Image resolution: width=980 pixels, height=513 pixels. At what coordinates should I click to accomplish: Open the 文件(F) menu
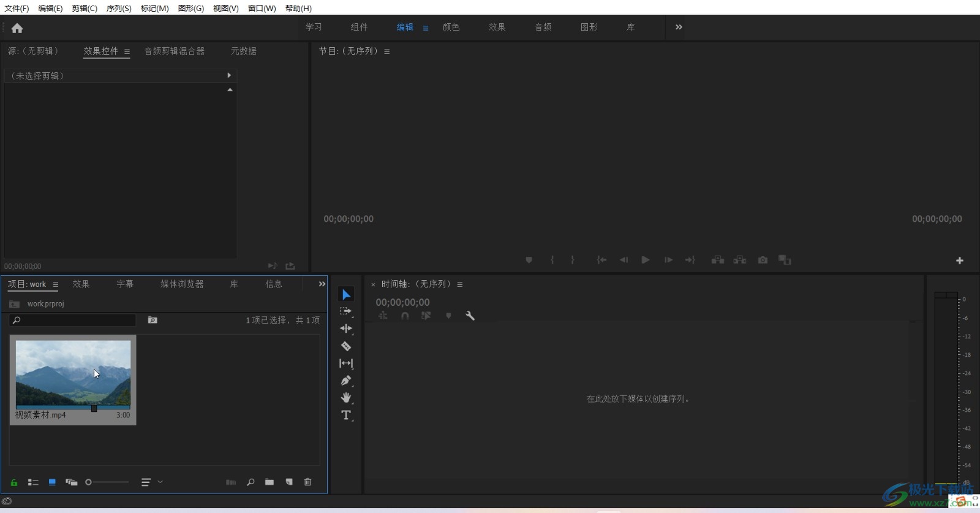17,8
